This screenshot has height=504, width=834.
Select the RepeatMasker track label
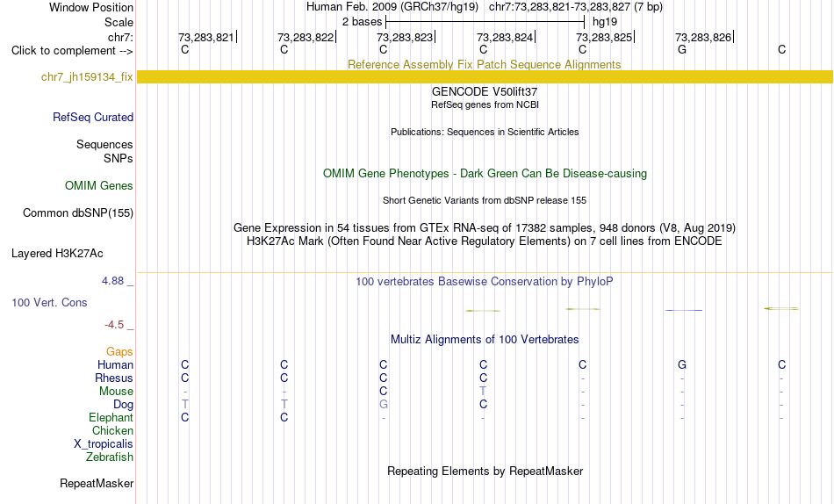97,483
